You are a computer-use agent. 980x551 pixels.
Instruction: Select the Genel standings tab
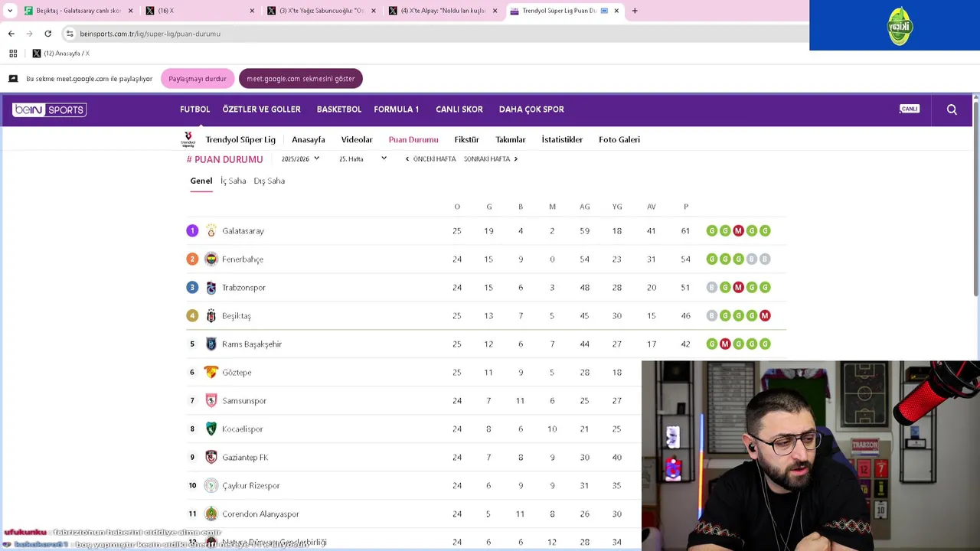tap(201, 181)
